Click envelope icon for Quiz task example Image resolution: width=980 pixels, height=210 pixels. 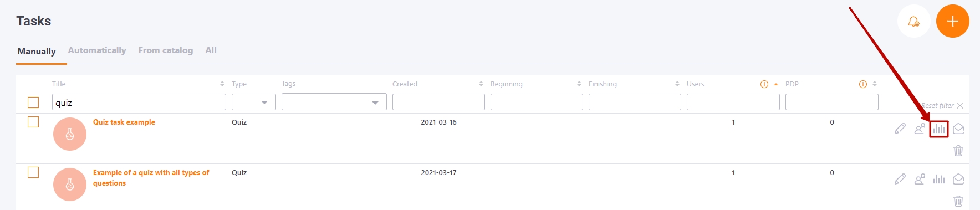click(x=958, y=129)
